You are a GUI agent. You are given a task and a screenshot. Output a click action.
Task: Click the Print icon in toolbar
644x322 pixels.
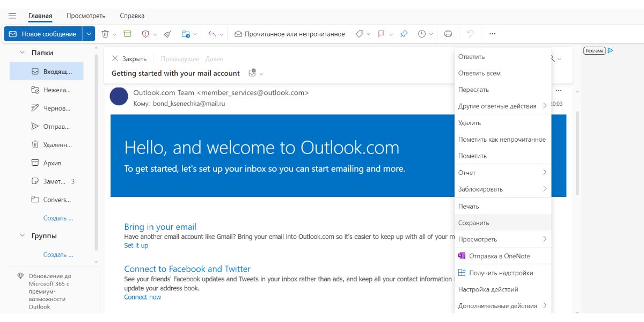(x=448, y=34)
